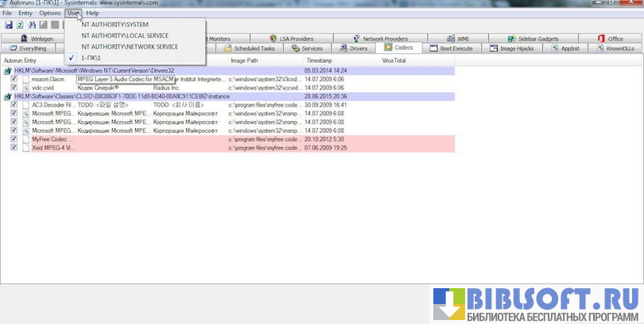The height and width of the screenshot is (324, 644).
Task: Click the CLSID Instance registry key icon
Action: click(x=7, y=96)
